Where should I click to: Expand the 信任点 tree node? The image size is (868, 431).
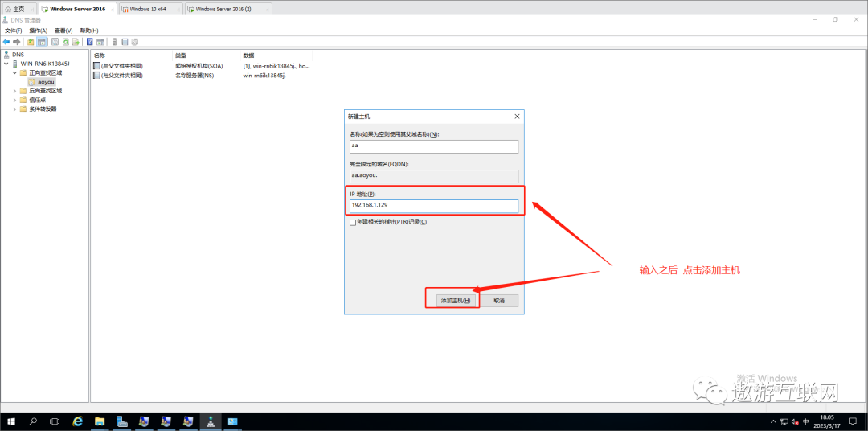[x=14, y=100]
